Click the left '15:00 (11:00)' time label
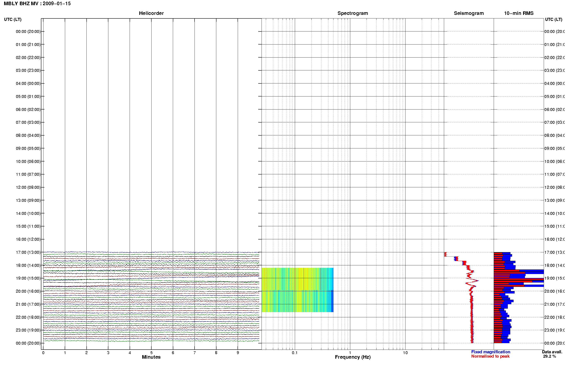588x368 pixels. [x=28, y=226]
